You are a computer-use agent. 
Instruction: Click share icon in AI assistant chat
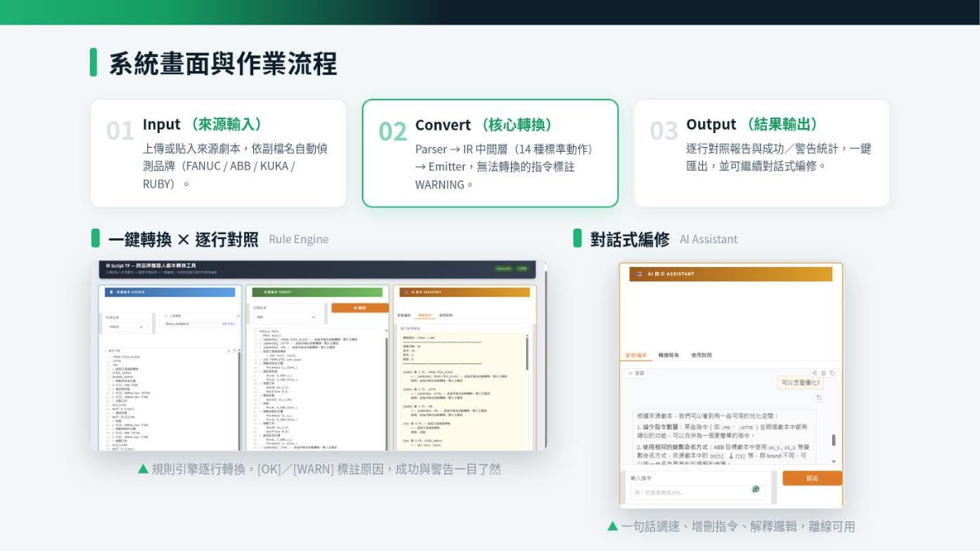814,373
